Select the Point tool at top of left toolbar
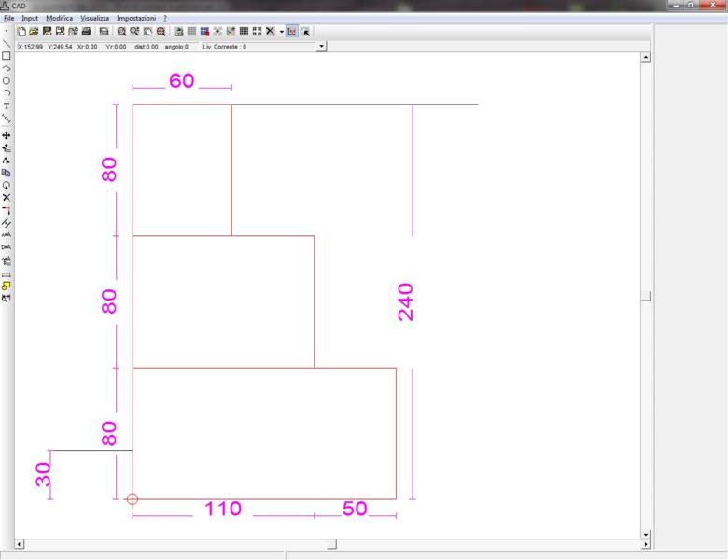Image resolution: width=728 pixels, height=560 pixels. [x=6, y=32]
